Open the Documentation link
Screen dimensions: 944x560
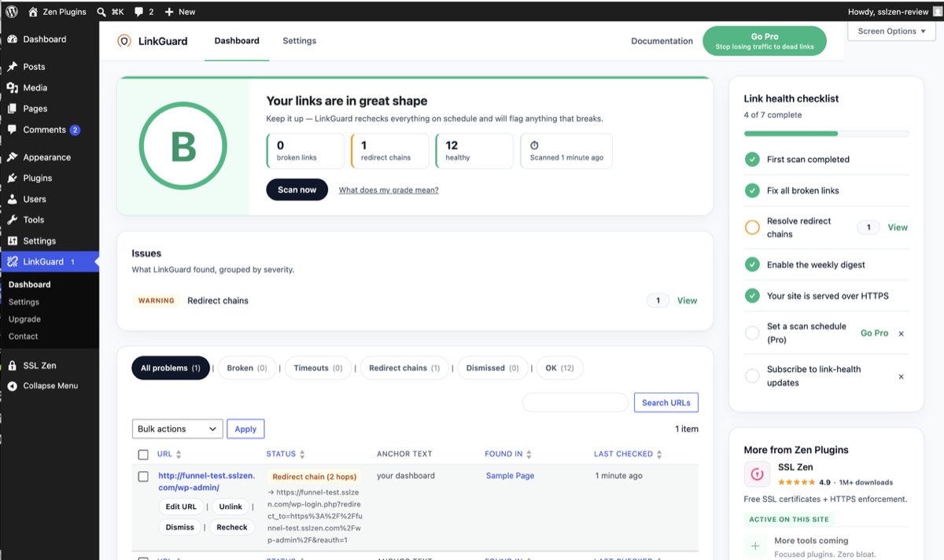[x=662, y=41]
